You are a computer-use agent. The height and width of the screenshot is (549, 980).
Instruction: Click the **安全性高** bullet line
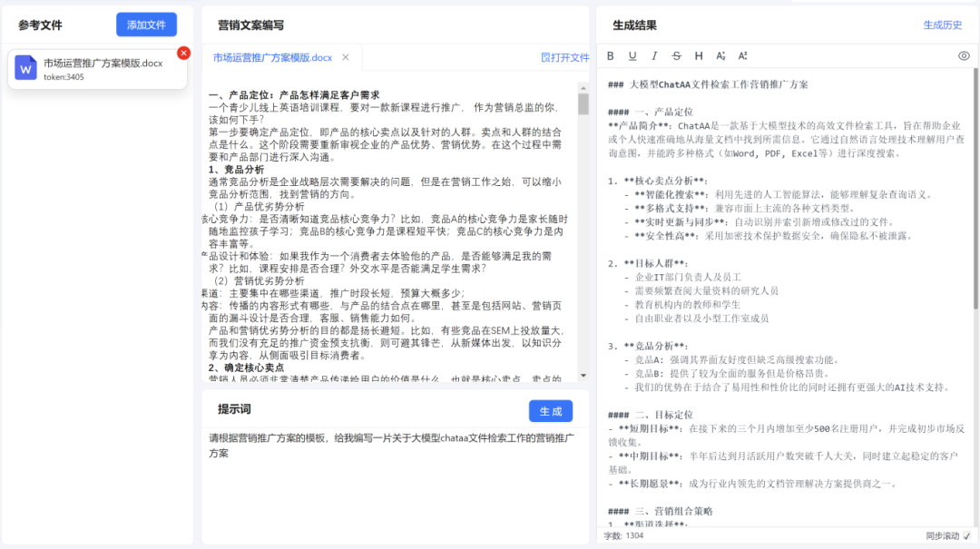coord(769,236)
